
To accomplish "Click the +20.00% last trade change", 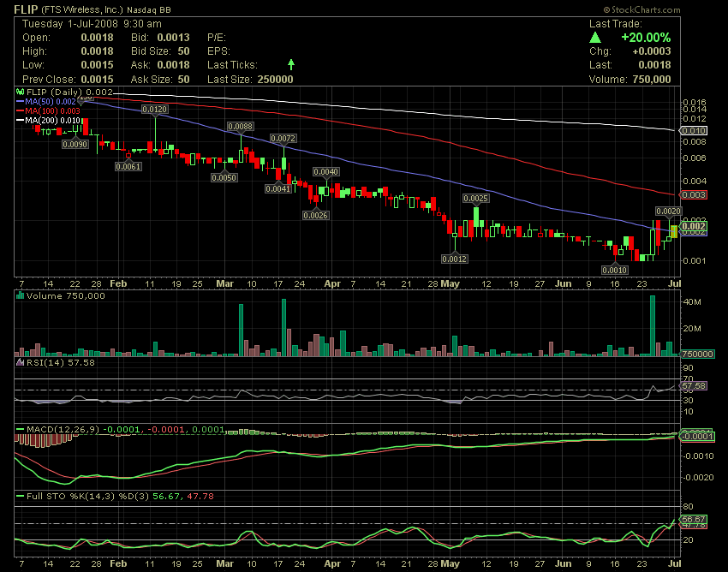I will [646, 38].
